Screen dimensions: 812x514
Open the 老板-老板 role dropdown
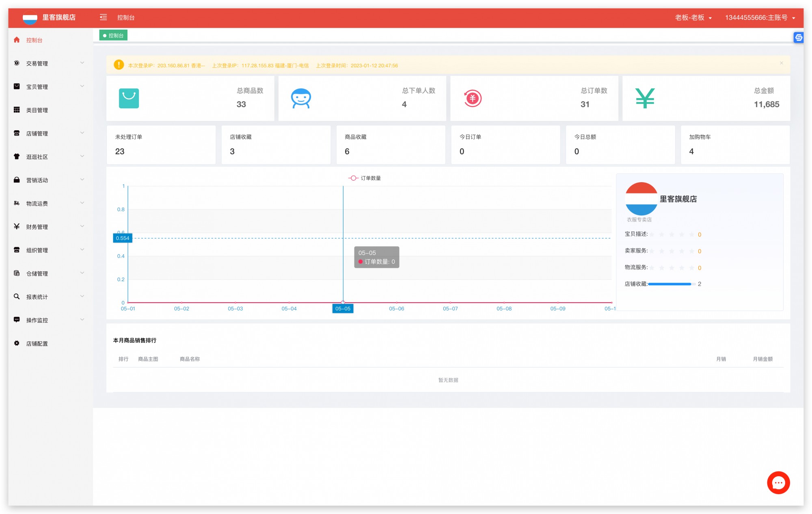click(x=693, y=17)
